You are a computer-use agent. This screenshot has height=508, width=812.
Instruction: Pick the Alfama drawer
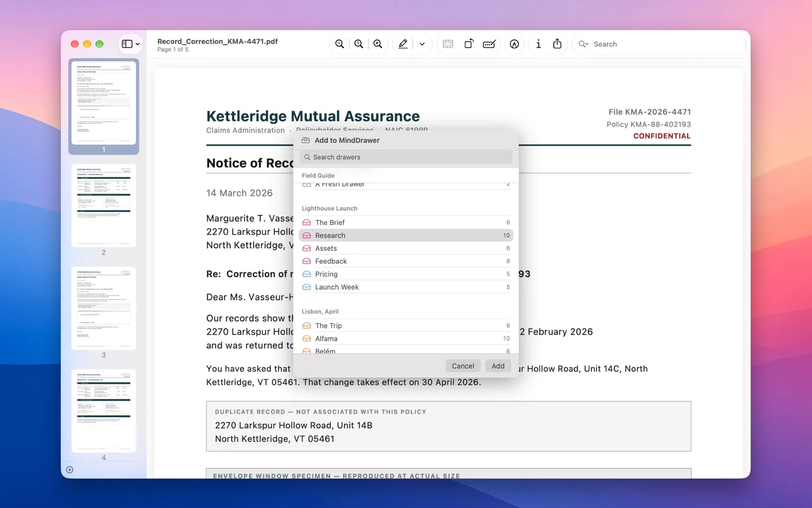tap(406, 339)
